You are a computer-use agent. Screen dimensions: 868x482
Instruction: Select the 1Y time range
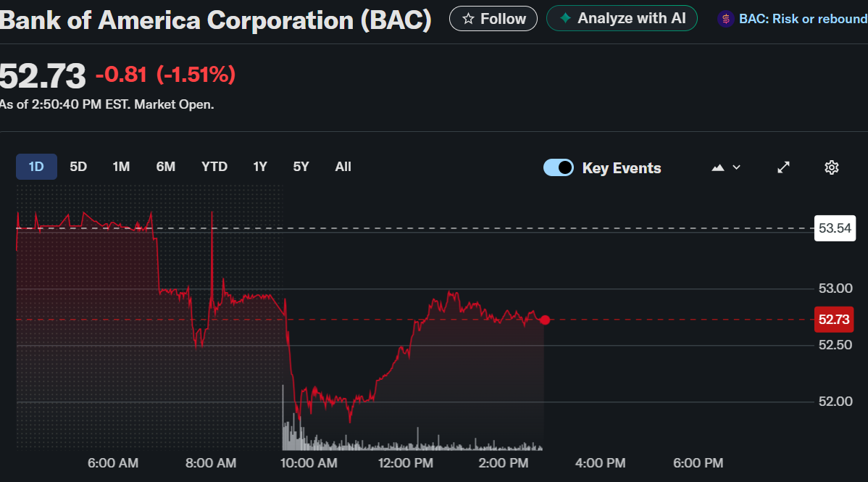[260, 167]
